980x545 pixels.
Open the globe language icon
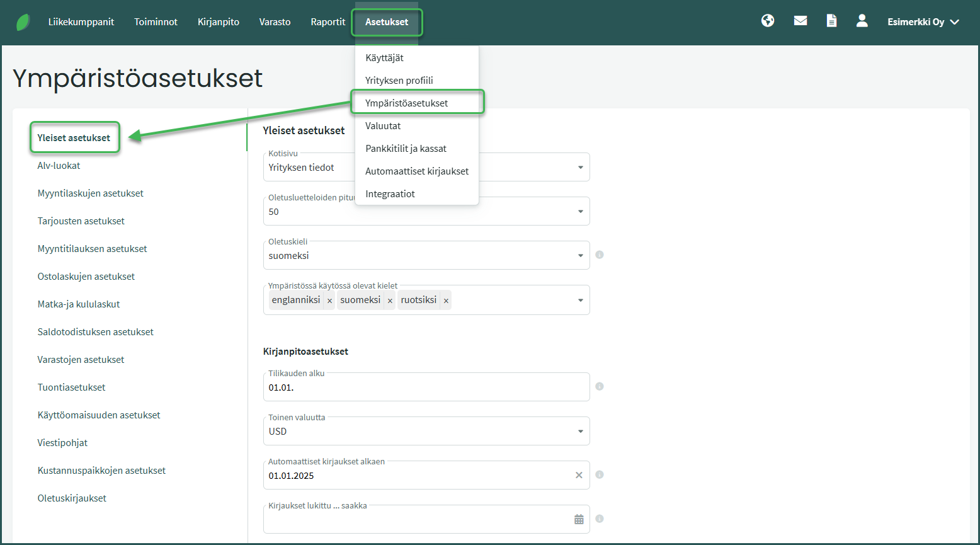(x=767, y=21)
